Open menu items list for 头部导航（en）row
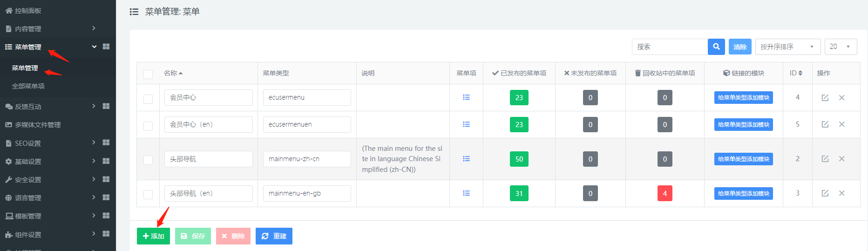 pyautogui.click(x=466, y=193)
